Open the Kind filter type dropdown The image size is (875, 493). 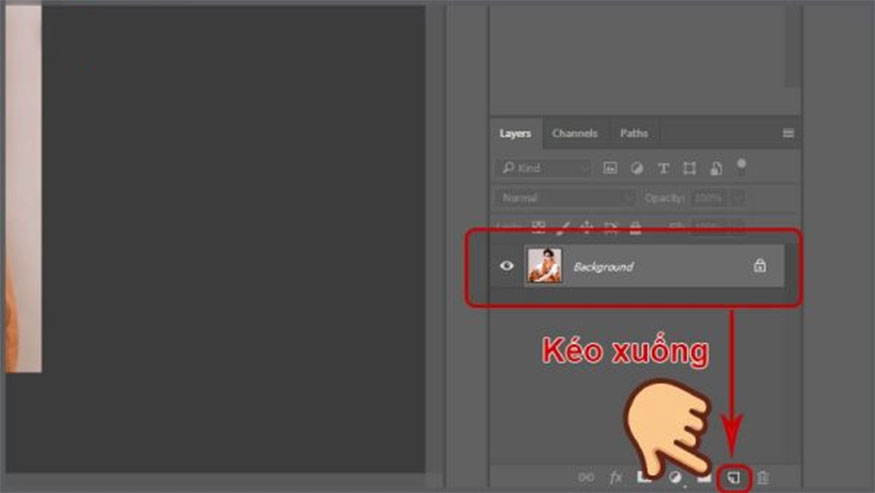tap(543, 168)
